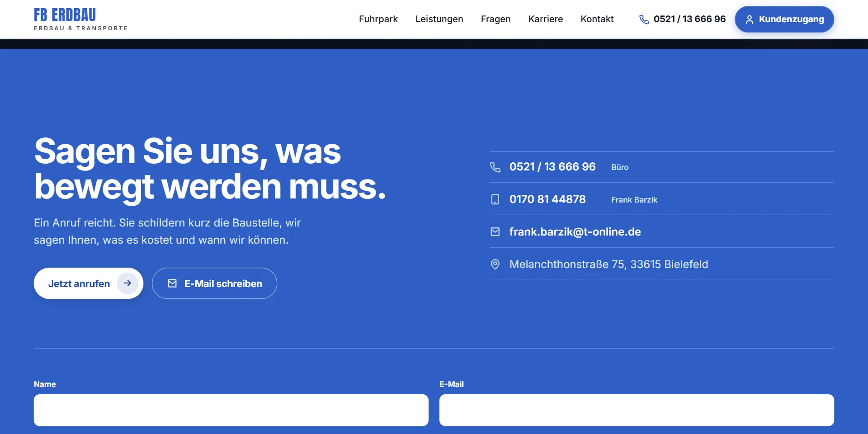This screenshot has width=868, height=434.
Task: Click arrow icon in Jetzt anrufen
Action: click(127, 283)
